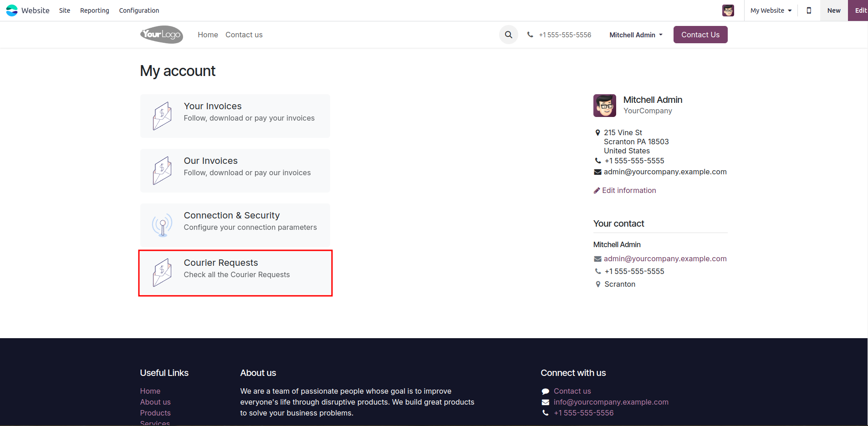Click the New button in top bar
The width and height of the screenshot is (868, 426).
pos(833,10)
